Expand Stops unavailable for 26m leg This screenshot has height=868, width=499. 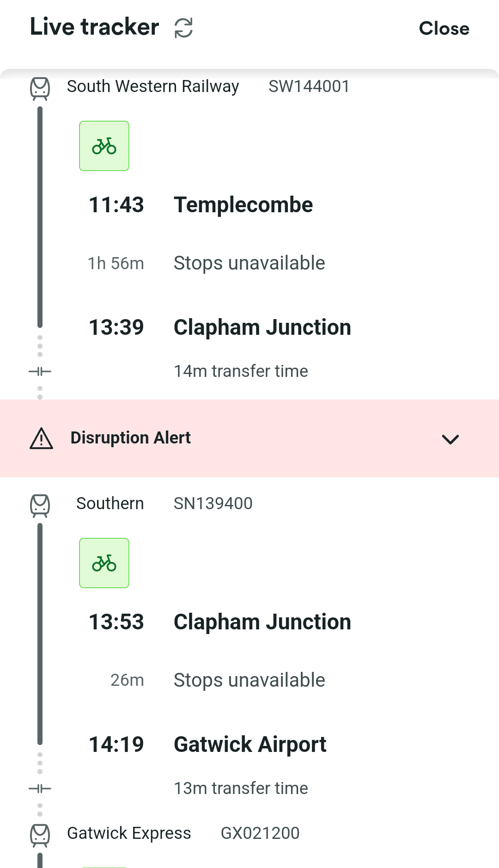pos(249,680)
